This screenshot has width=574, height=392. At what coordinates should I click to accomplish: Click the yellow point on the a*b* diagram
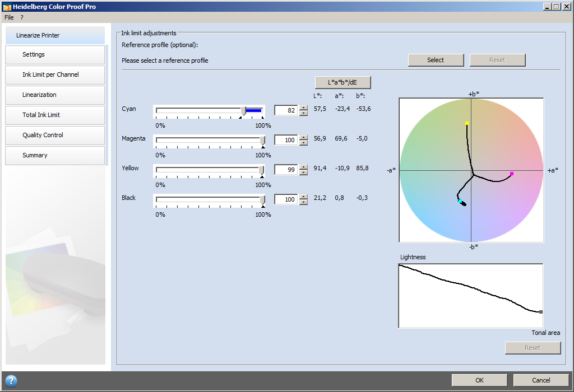pos(467,123)
